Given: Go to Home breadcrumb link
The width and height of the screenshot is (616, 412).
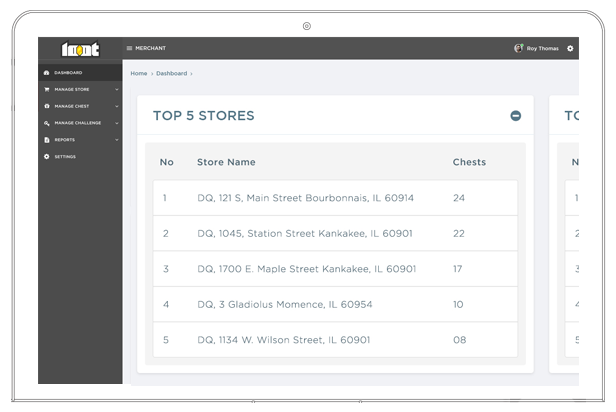Looking at the screenshot, I should [139, 73].
